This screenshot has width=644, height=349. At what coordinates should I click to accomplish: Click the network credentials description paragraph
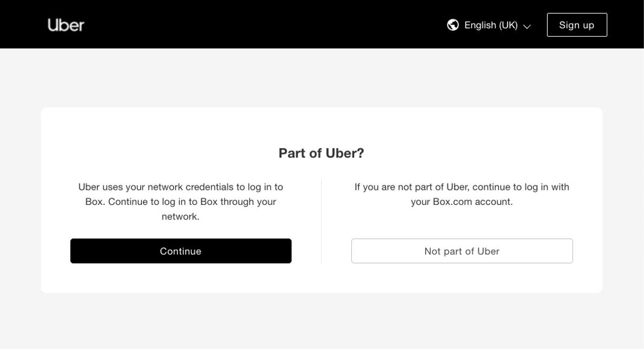pyautogui.click(x=180, y=202)
